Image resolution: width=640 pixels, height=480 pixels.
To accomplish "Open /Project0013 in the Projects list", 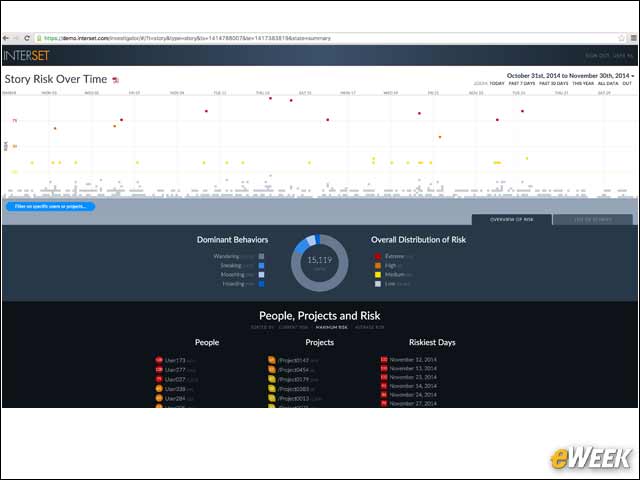I will tap(293, 398).
